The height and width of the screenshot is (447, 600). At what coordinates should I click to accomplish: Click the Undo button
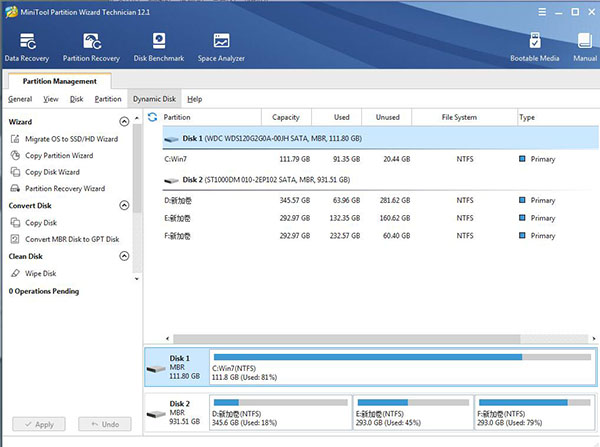coord(105,424)
